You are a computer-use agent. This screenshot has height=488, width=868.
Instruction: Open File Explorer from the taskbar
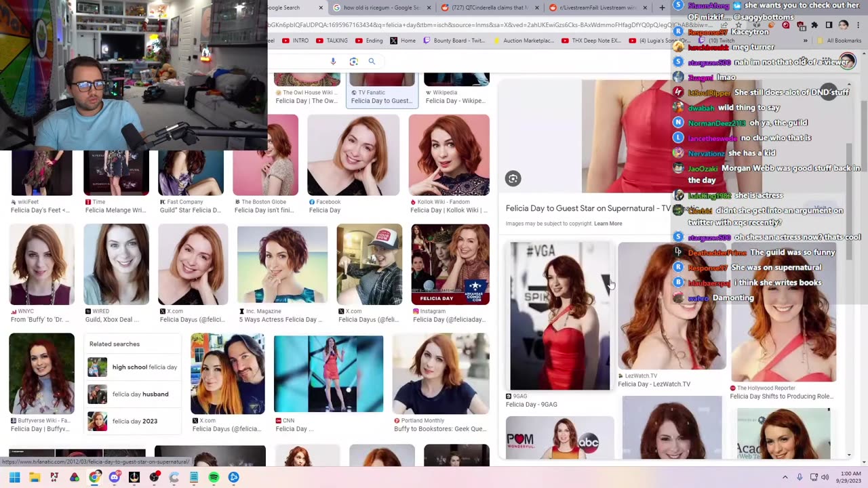tap(35, 477)
